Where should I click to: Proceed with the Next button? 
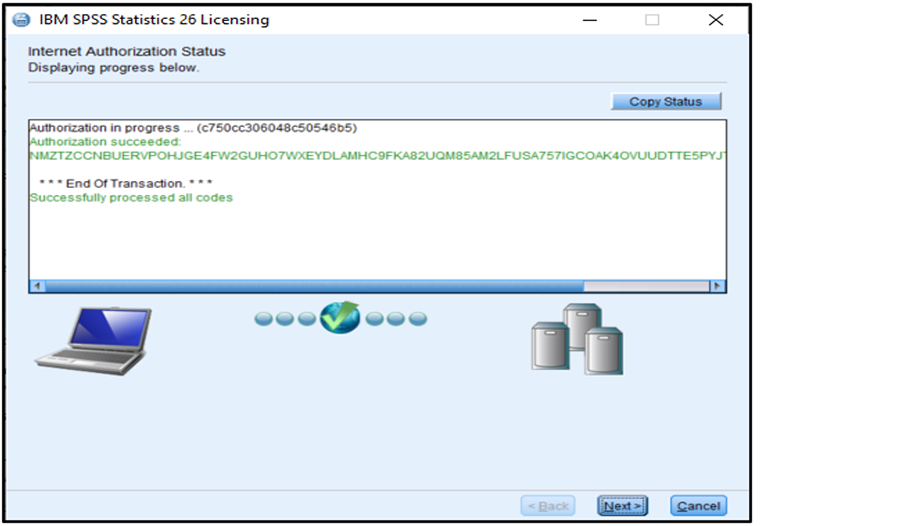(623, 506)
